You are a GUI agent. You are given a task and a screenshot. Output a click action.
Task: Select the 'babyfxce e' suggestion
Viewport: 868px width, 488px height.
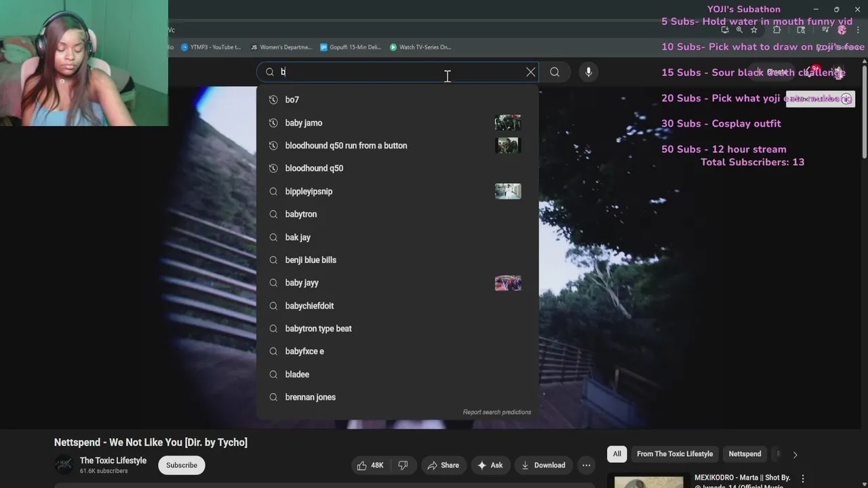click(x=397, y=351)
